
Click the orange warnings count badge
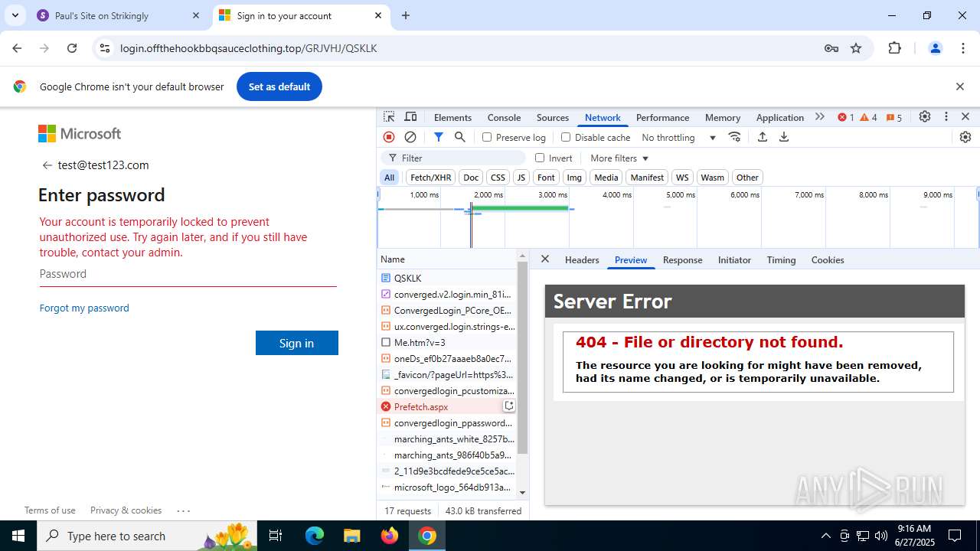(869, 117)
